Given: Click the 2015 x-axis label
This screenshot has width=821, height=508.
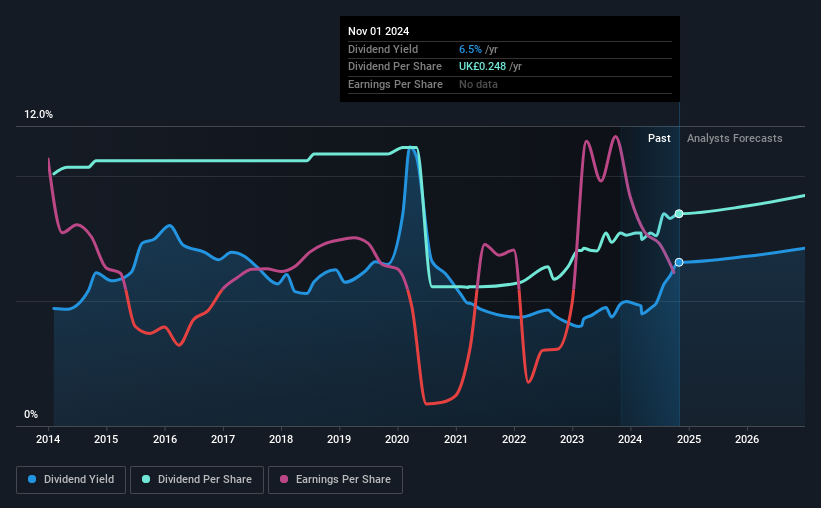Looking at the screenshot, I should [106, 439].
